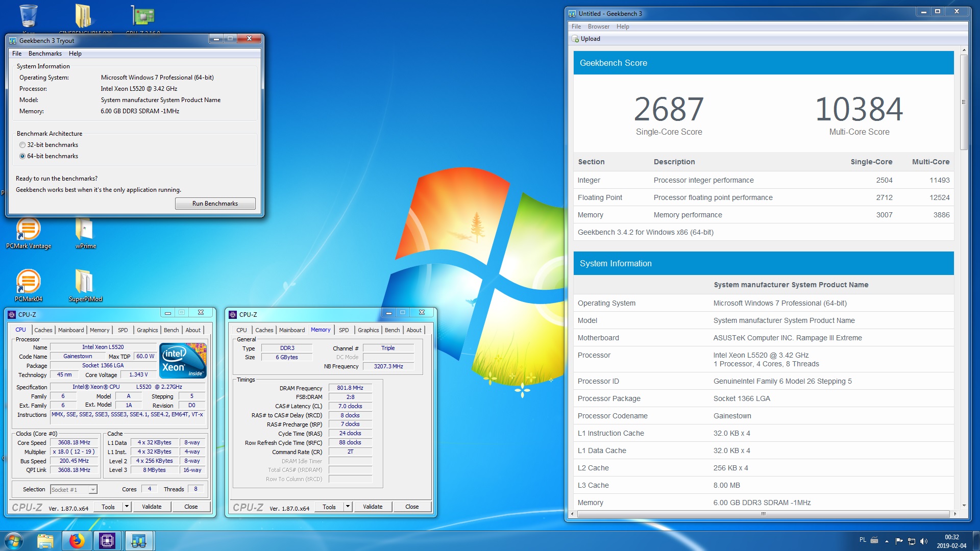The width and height of the screenshot is (980, 551).
Task: Open the Browser menu
Action: point(598,27)
